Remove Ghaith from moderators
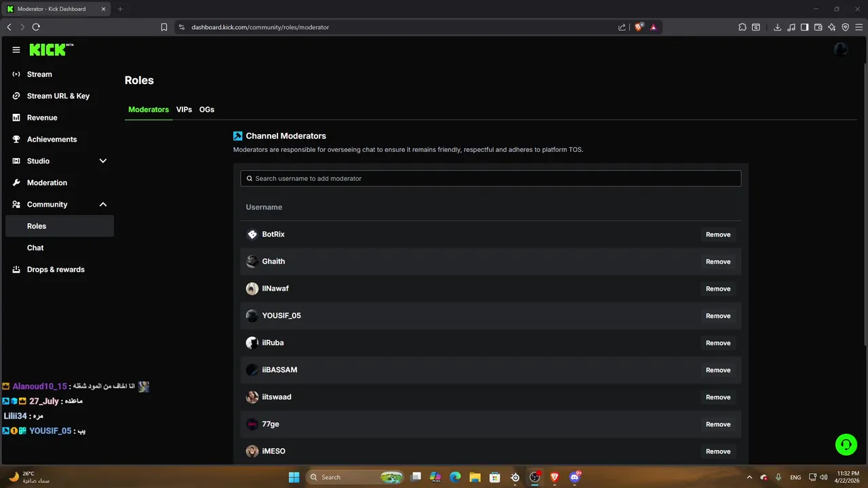 pos(718,262)
